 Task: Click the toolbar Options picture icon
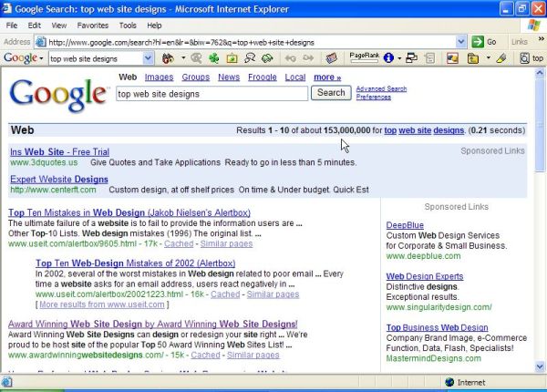(x=452, y=58)
